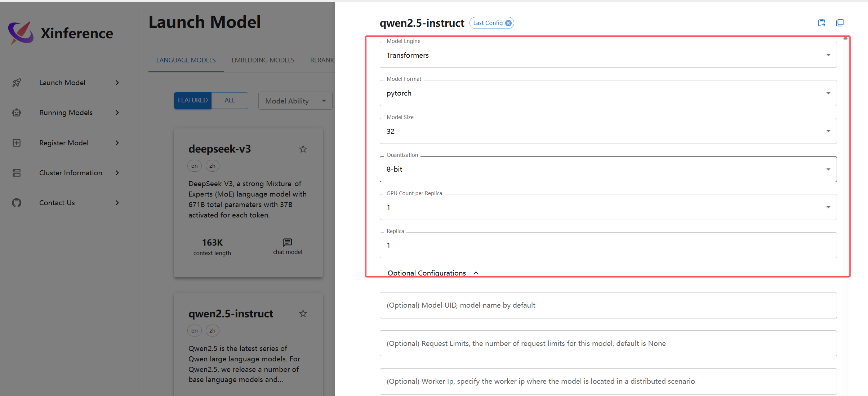The height and width of the screenshot is (396, 868).
Task: Click the rocket Launch Model icon
Action: (x=17, y=83)
